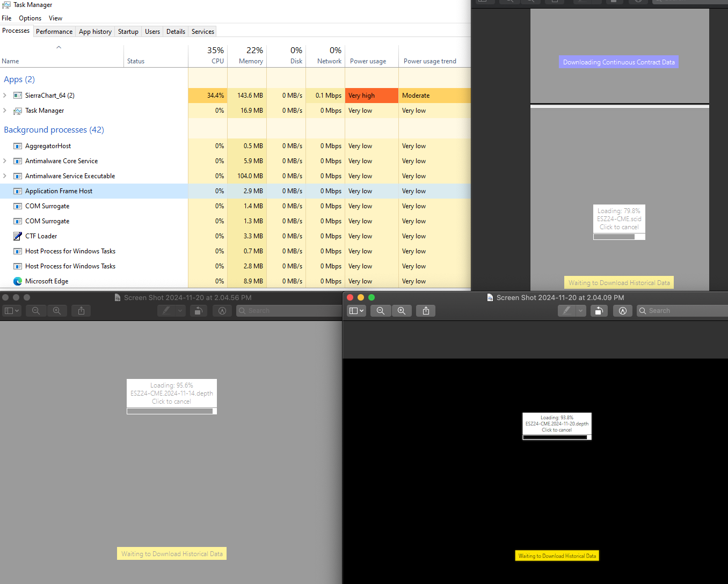Select the COM Surrogate row using 1.3 MB

pos(235,221)
